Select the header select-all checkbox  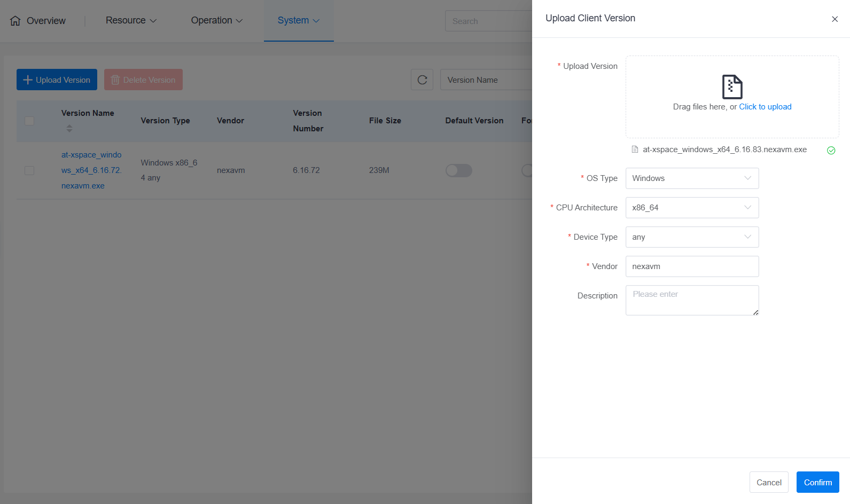tap(29, 121)
